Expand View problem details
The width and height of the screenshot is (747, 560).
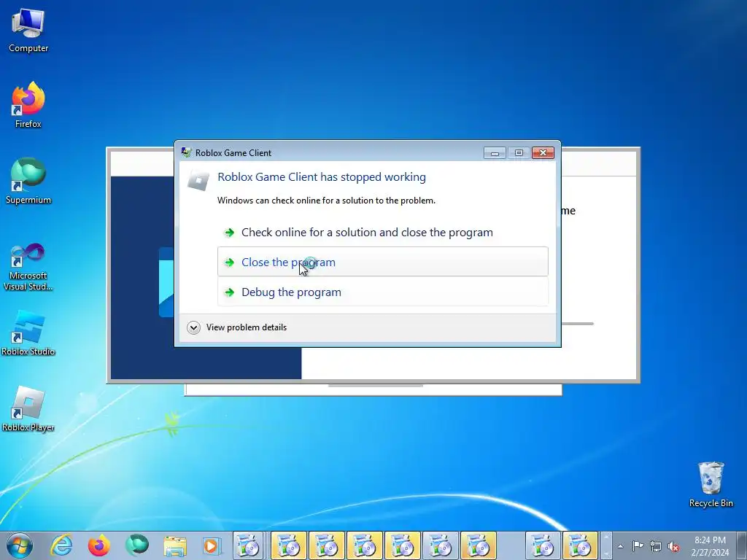(237, 327)
